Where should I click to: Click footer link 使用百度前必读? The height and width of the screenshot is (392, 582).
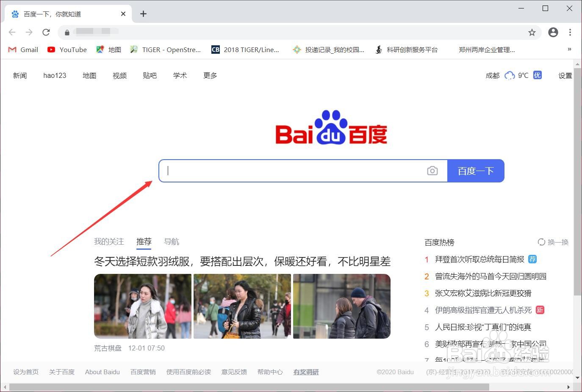188,372
